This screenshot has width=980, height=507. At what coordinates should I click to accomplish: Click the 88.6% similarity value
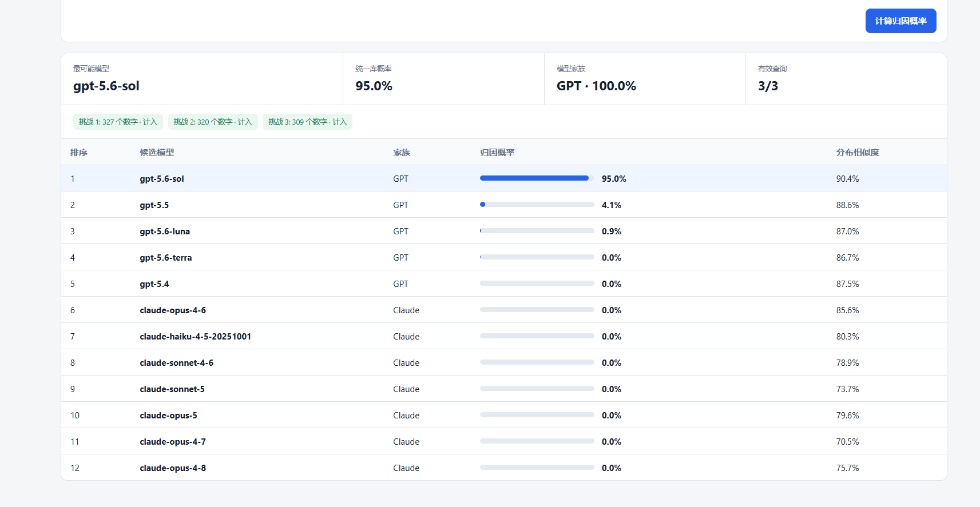(x=848, y=205)
